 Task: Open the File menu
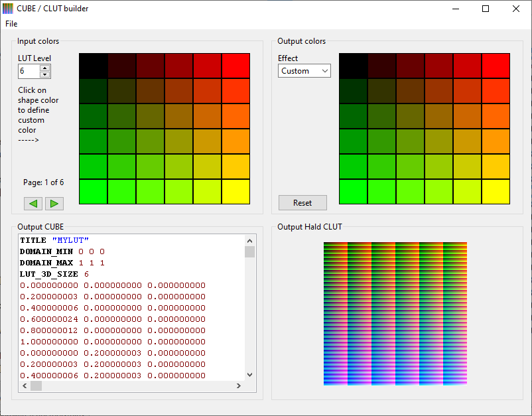[11, 24]
